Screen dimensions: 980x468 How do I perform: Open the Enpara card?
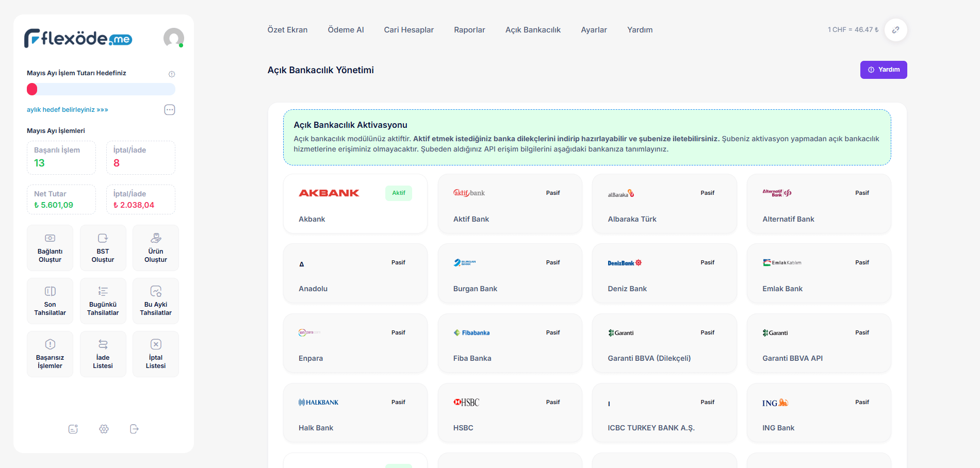point(355,343)
